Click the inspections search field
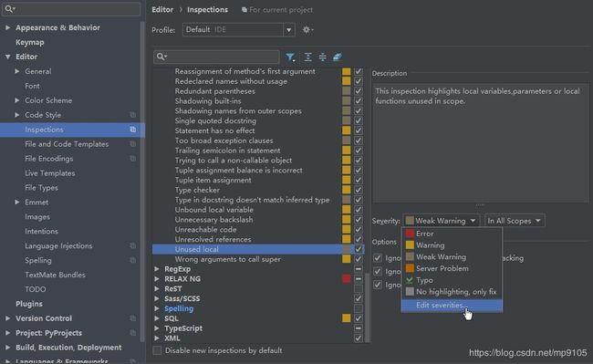Image resolution: width=593 pixels, height=364 pixels. click(217, 57)
